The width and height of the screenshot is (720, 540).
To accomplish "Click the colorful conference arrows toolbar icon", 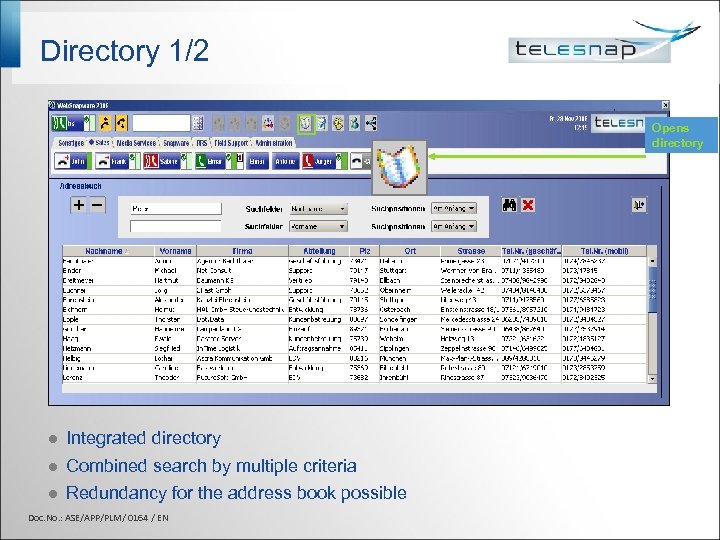I will point(268,123).
